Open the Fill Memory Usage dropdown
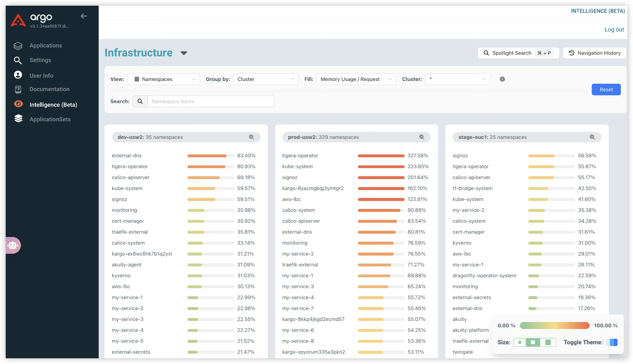 click(x=356, y=79)
